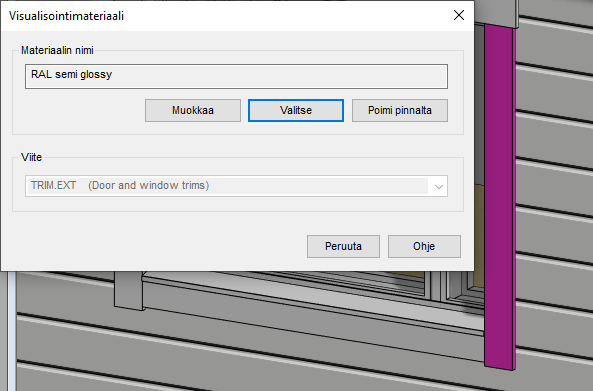The height and width of the screenshot is (391, 593).
Task: Click the Materiaalin nimi text field
Action: (x=236, y=76)
